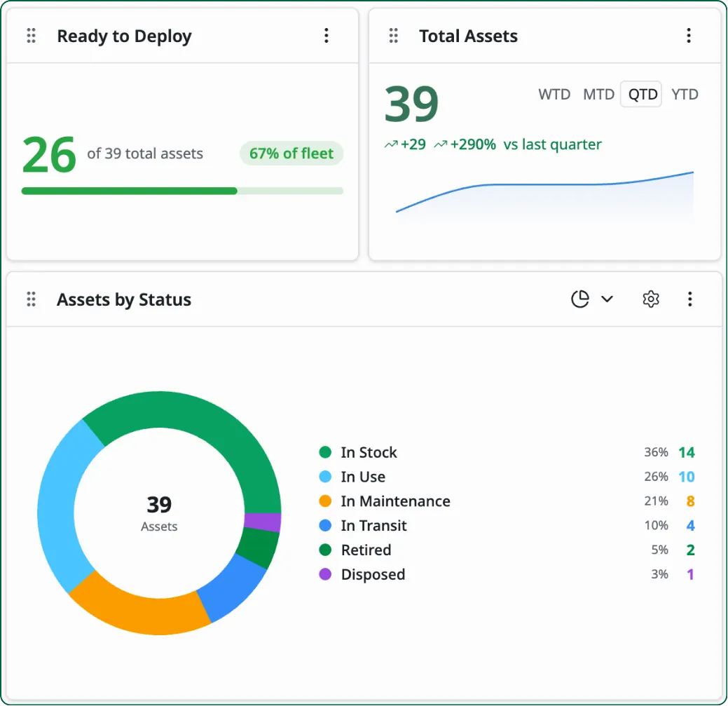Click the Retired legend dot
Screen dimensions: 728x706
[325, 550]
